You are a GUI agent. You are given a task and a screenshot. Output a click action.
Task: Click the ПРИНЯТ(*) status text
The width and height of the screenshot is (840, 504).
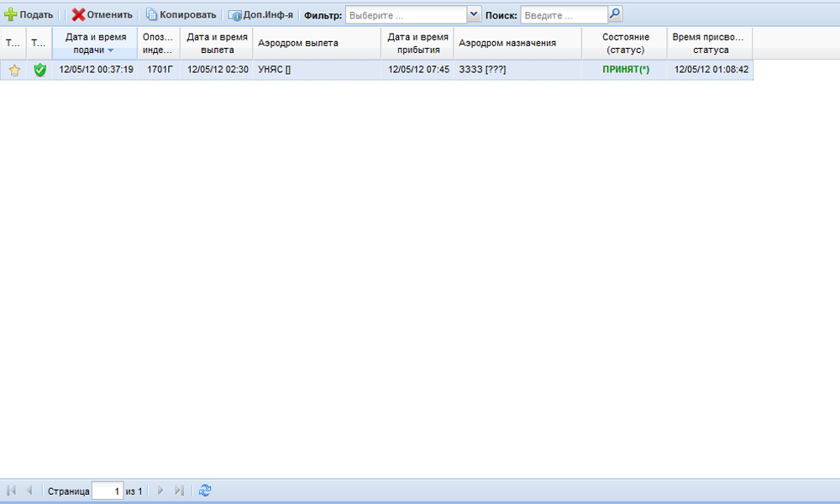click(626, 70)
